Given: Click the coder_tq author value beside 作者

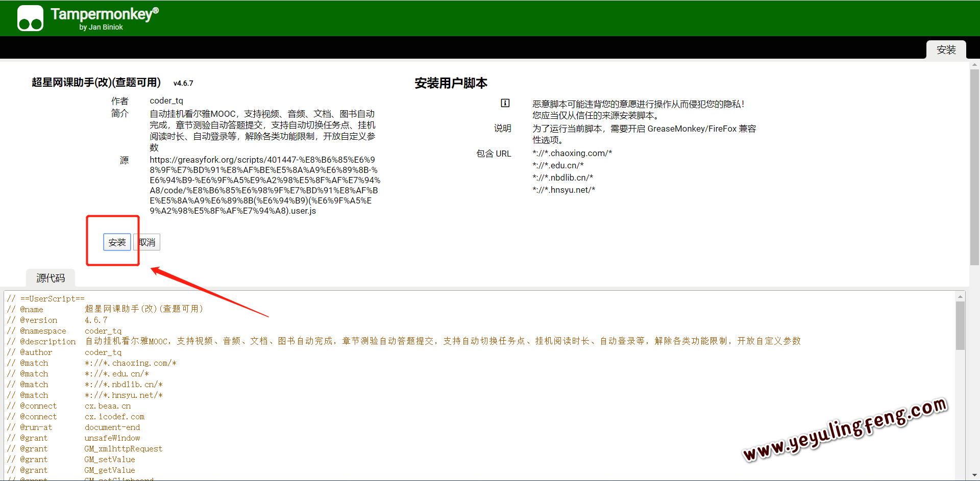Looking at the screenshot, I should [166, 101].
